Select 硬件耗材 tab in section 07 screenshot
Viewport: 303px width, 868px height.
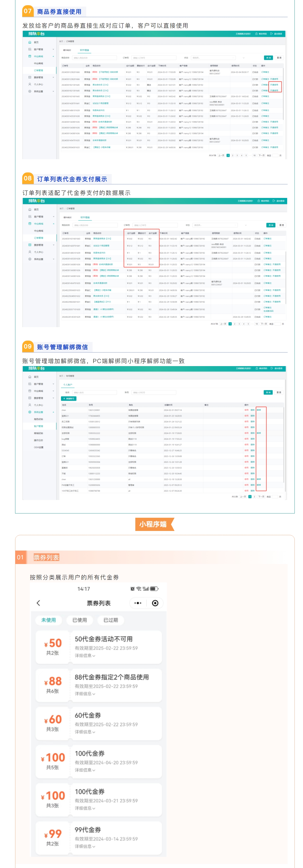pyautogui.click(x=67, y=50)
